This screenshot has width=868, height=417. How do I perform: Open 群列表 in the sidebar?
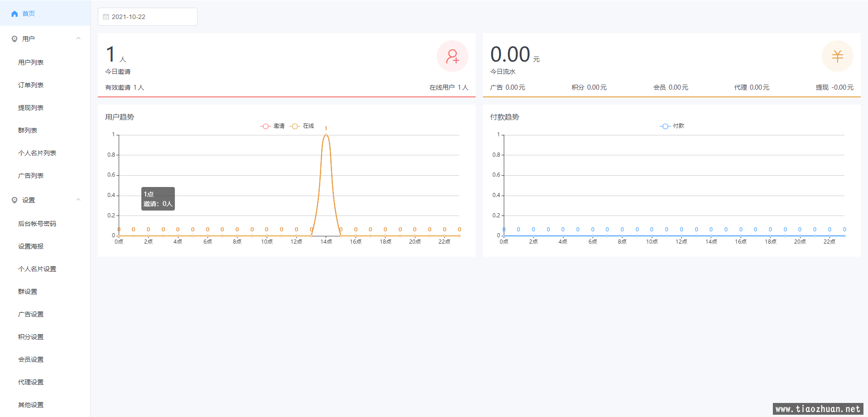(28, 130)
